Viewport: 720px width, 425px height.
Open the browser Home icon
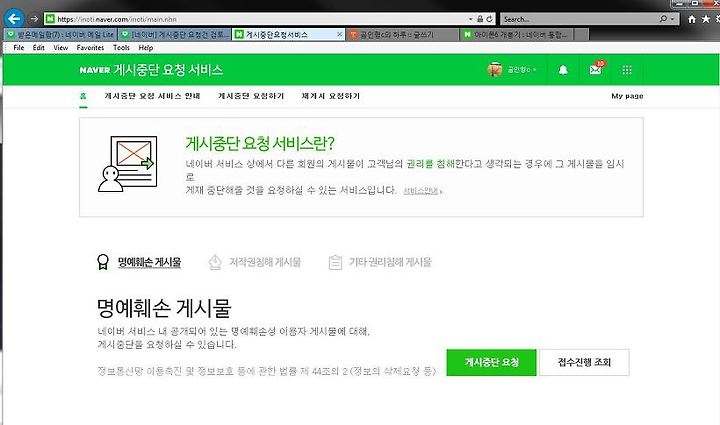pyautogui.click(x=692, y=19)
